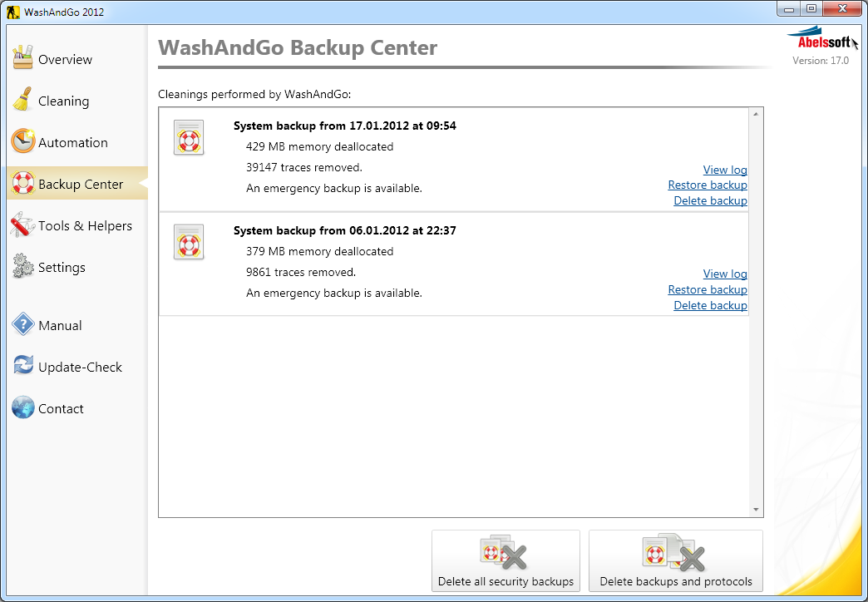The image size is (868, 602).
Task: Click the 'WashAndGo 2012' title bar text
Action: (x=64, y=12)
